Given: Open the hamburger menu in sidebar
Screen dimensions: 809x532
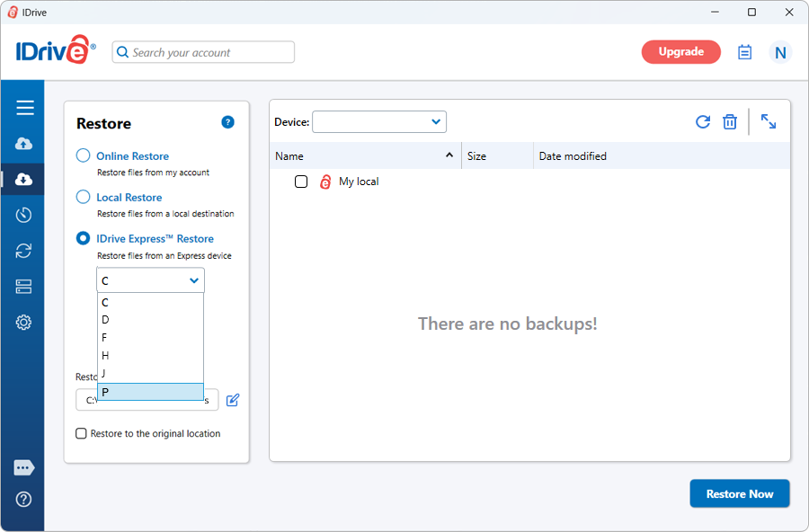Looking at the screenshot, I should [x=24, y=107].
